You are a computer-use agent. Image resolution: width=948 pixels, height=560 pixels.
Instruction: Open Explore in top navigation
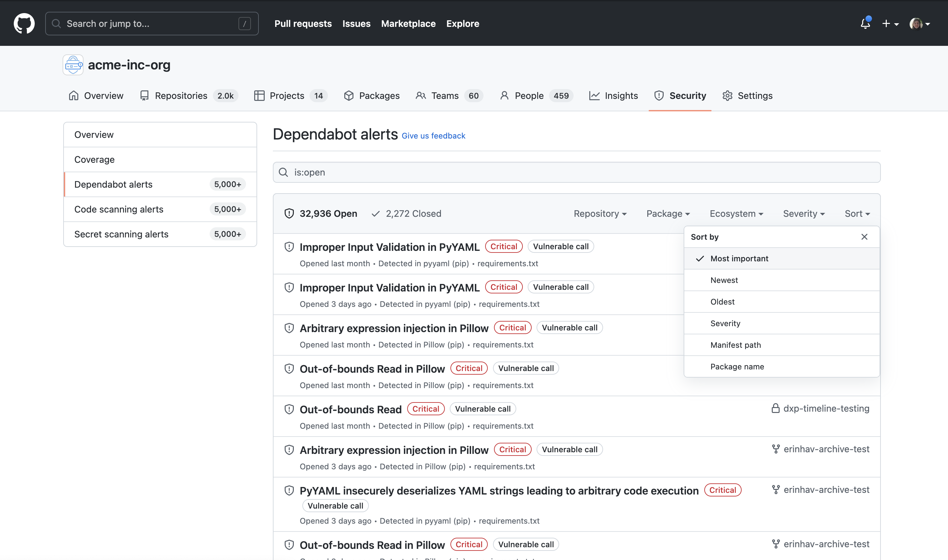(463, 24)
